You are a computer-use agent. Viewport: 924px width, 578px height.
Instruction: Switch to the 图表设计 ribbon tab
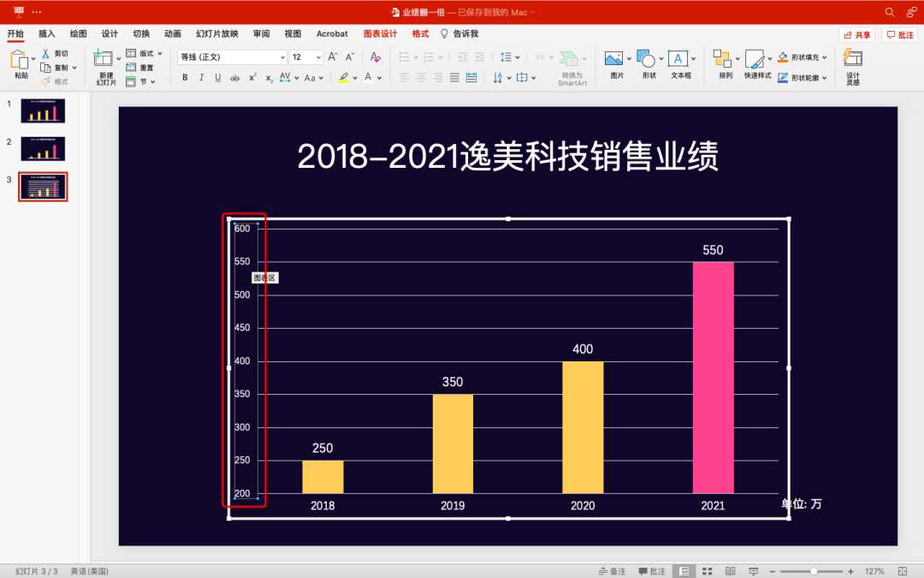pos(380,33)
